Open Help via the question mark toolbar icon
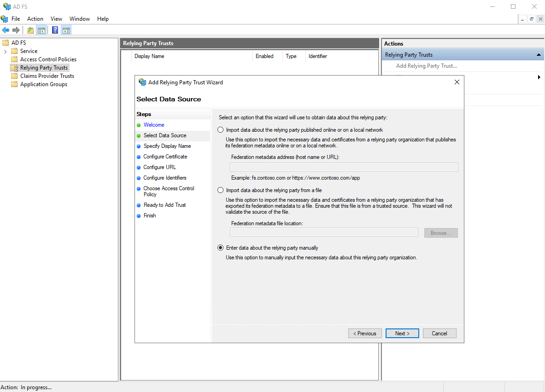The image size is (545, 392). pyautogui.click(x=55, y=30)
